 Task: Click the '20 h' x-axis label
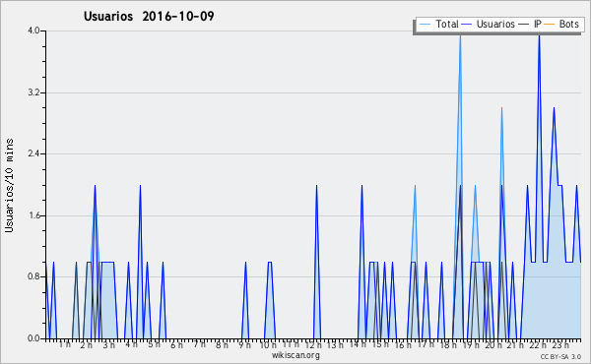(x=493, y=344)
